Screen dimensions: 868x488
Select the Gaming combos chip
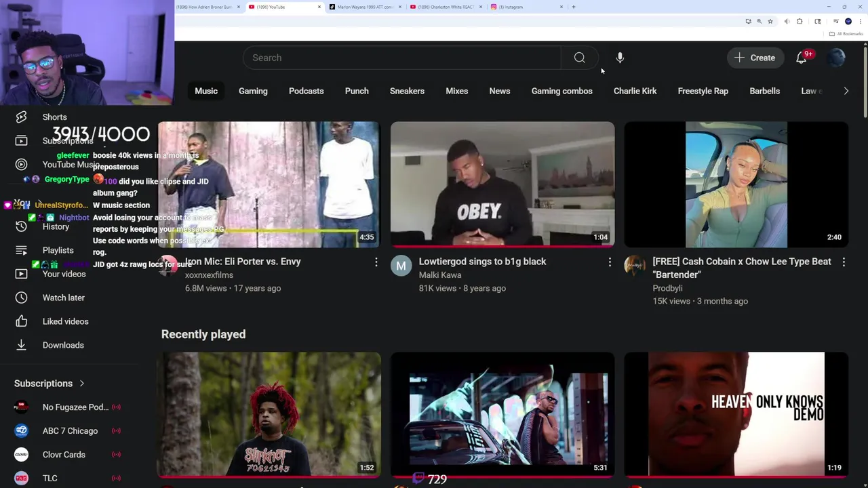561,91
